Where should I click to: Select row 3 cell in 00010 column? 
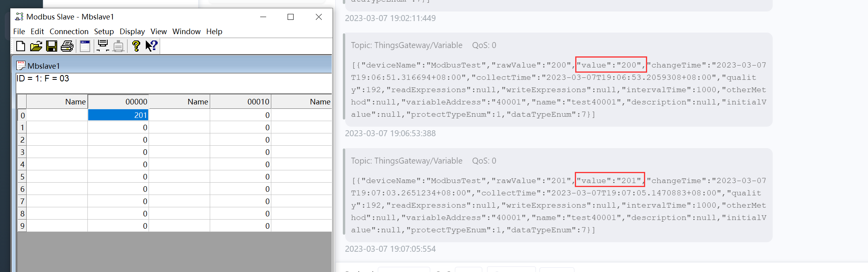pyautogui.click(x=240, y=152)
